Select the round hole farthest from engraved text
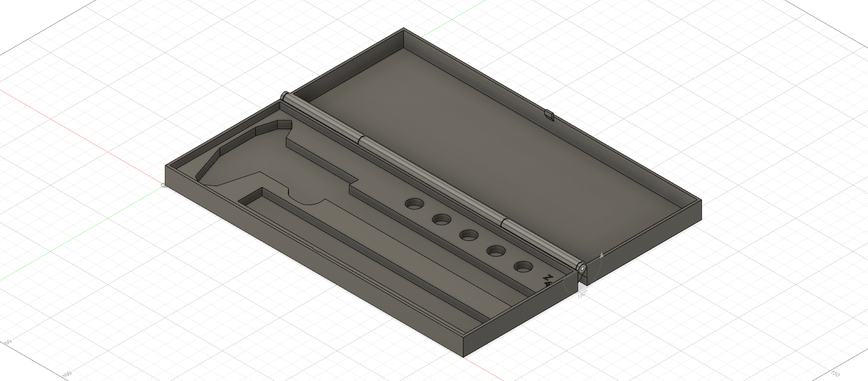868x381 pixels. [414, 204]
